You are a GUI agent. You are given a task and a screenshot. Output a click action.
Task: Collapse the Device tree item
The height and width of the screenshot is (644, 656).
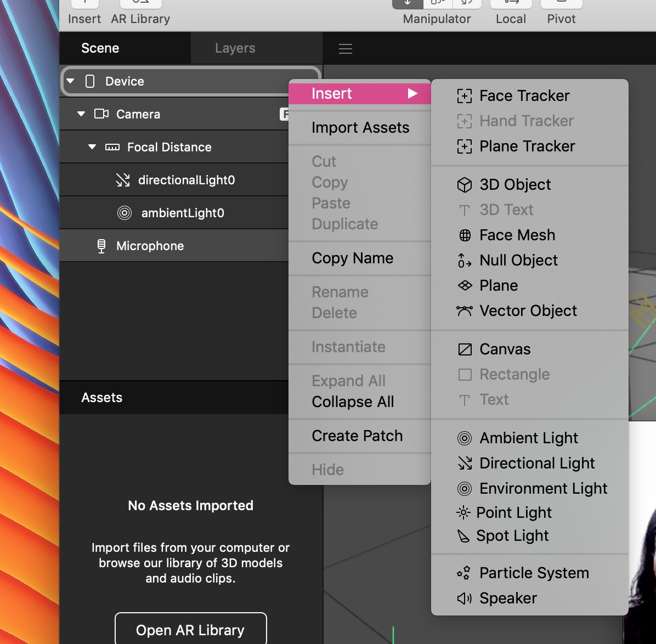[70, 81]
